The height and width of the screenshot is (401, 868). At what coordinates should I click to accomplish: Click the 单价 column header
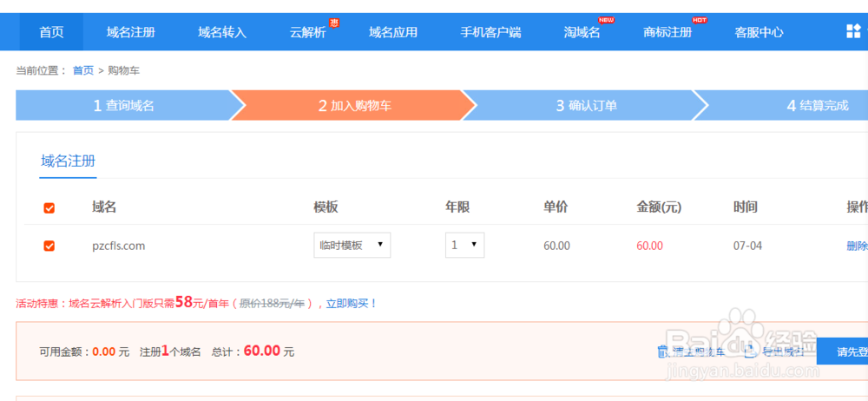tap(556, 207)
